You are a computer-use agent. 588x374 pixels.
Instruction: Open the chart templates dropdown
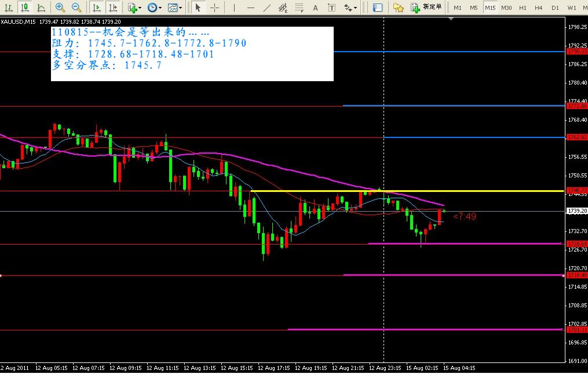pos(174,8)
